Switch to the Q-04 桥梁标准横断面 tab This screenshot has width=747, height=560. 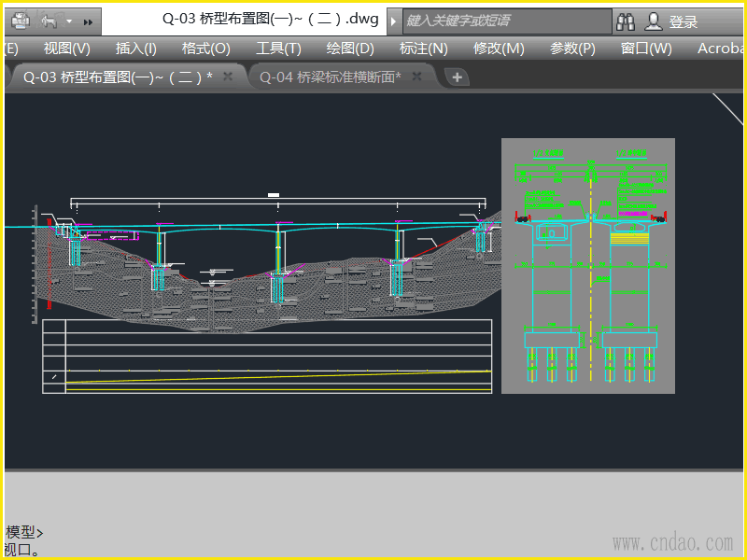[x=330, y=77]
